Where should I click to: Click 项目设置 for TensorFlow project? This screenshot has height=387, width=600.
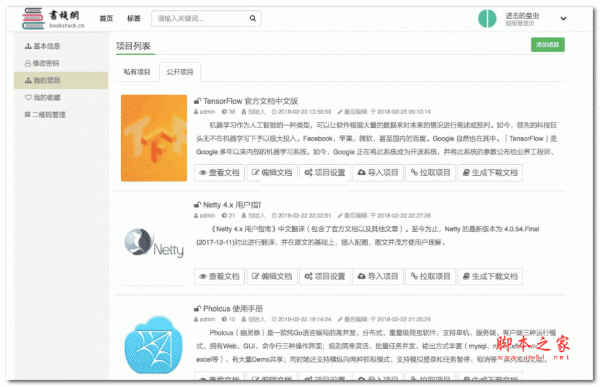click(x=325, y=173)
